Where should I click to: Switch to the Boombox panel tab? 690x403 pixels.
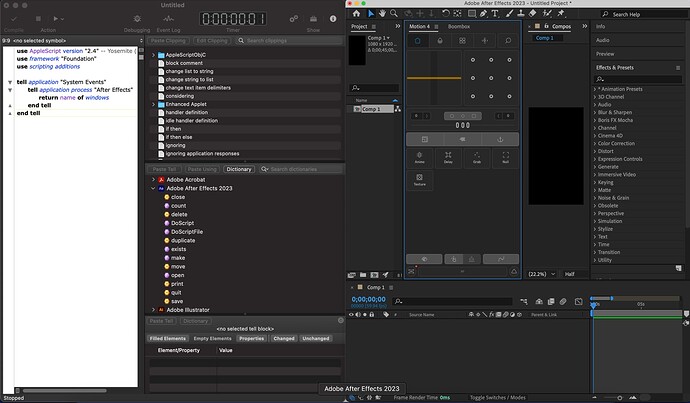click(x=459, y=26)
